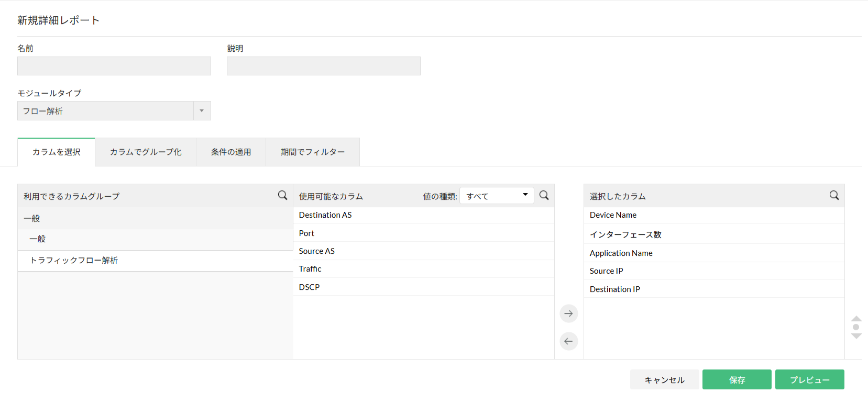Move selected column up with arrow

856,319
